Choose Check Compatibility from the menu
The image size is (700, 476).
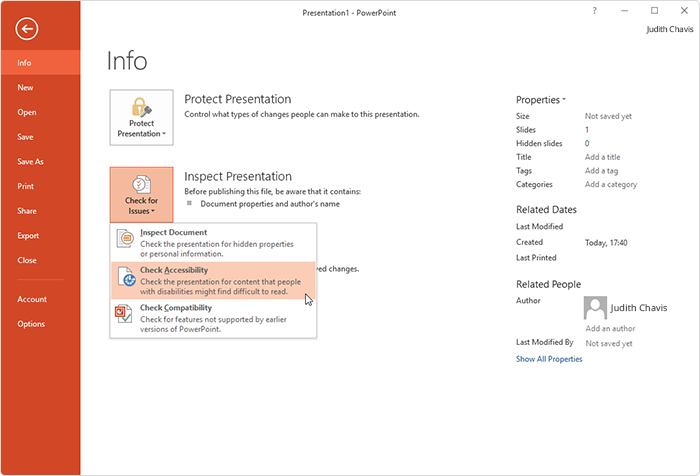coord(213,318)
